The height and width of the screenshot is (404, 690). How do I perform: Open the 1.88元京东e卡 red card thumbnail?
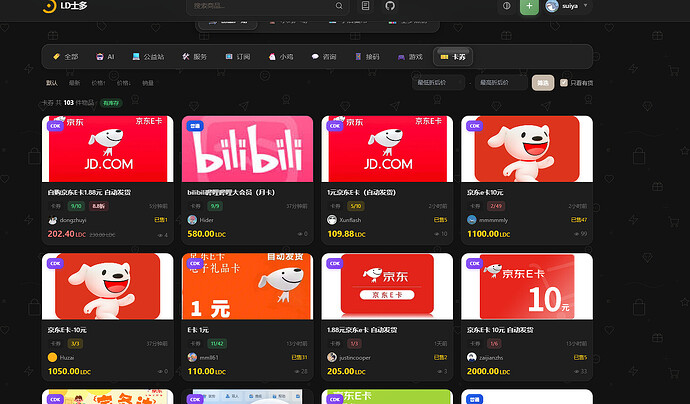pos(387,286)
